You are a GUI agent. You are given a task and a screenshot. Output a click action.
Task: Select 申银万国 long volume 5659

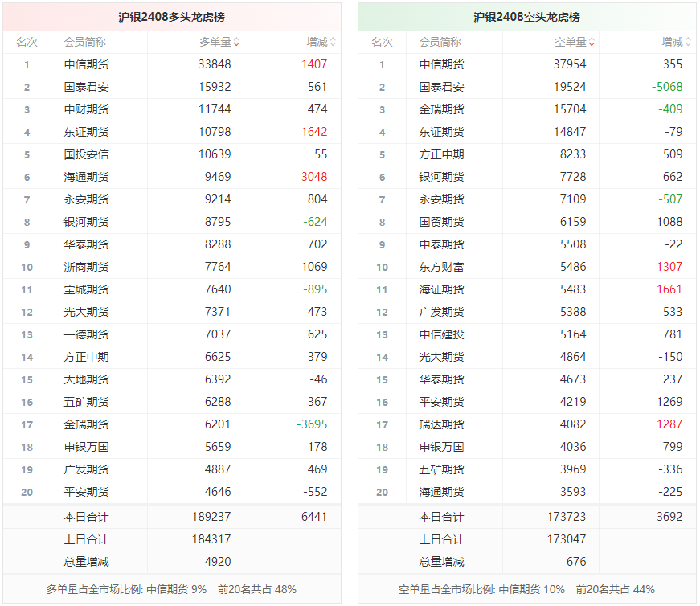tap(218, 447)
